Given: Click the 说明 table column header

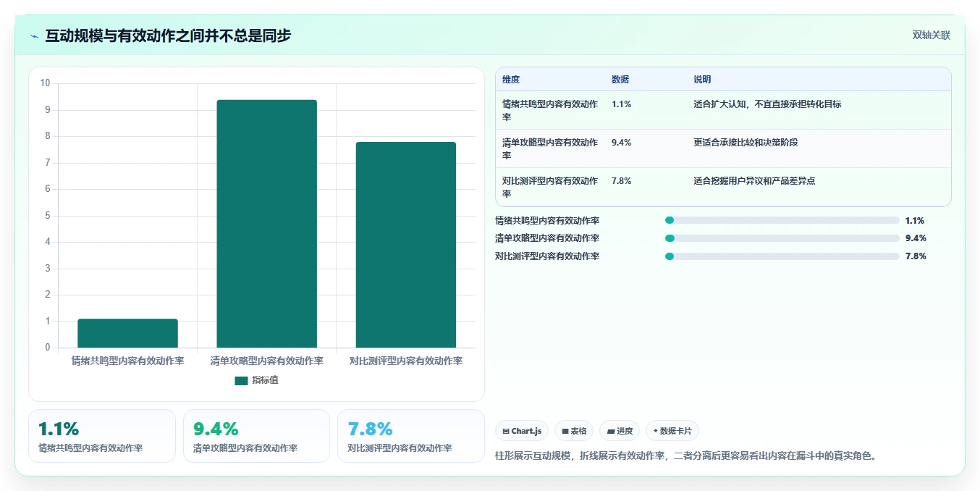Looking at the screenshot, I should click(x=702, y=80).
